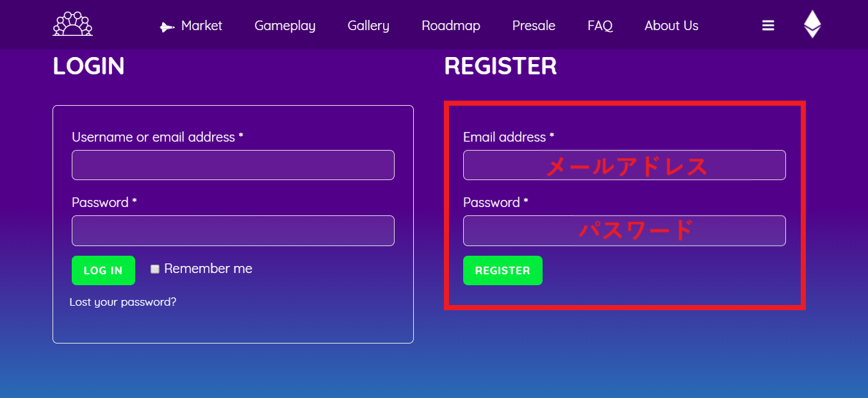Image resolution: width=868 pixels, height=398 pixels.
Task: Focus the login Username or email field
Action: click(233, 165)
